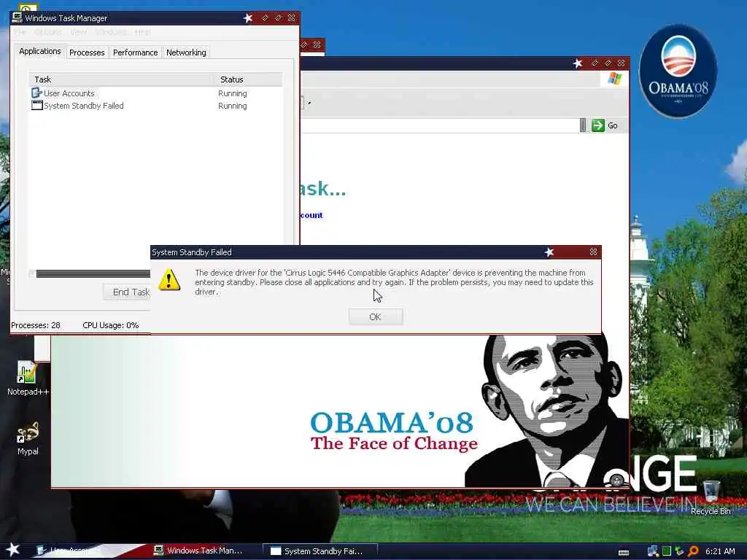Click the green square tray icon
The image size is (747, 560).
(667, 551)
